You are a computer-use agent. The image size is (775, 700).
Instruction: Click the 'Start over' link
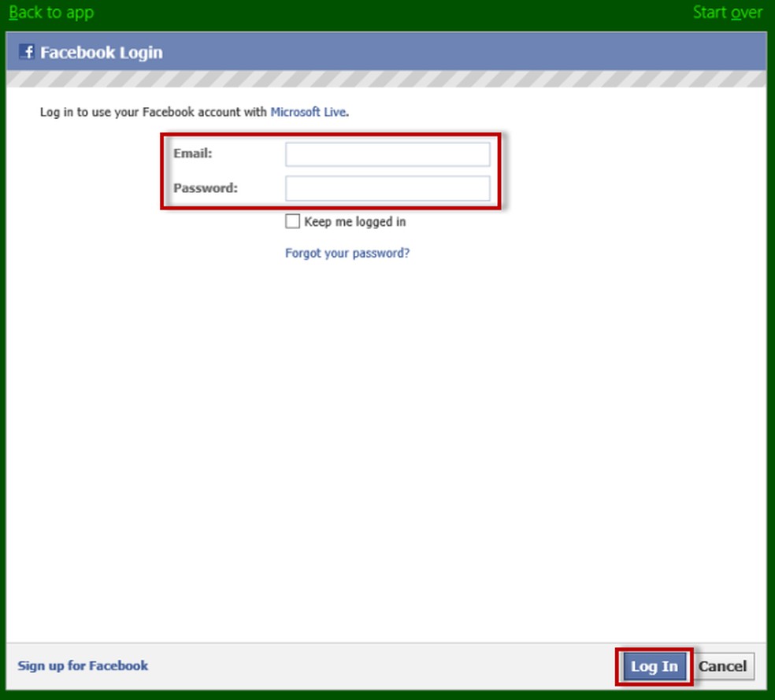(728, 13)
